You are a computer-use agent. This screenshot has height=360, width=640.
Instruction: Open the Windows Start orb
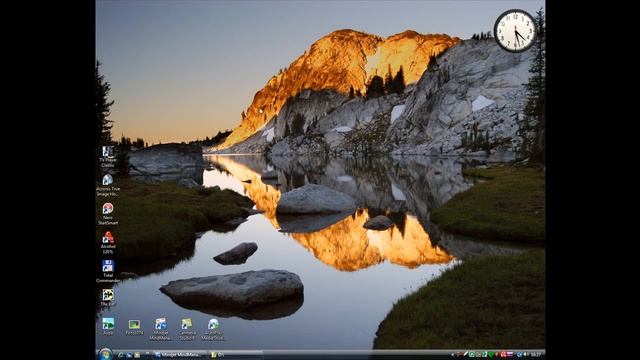105,354
